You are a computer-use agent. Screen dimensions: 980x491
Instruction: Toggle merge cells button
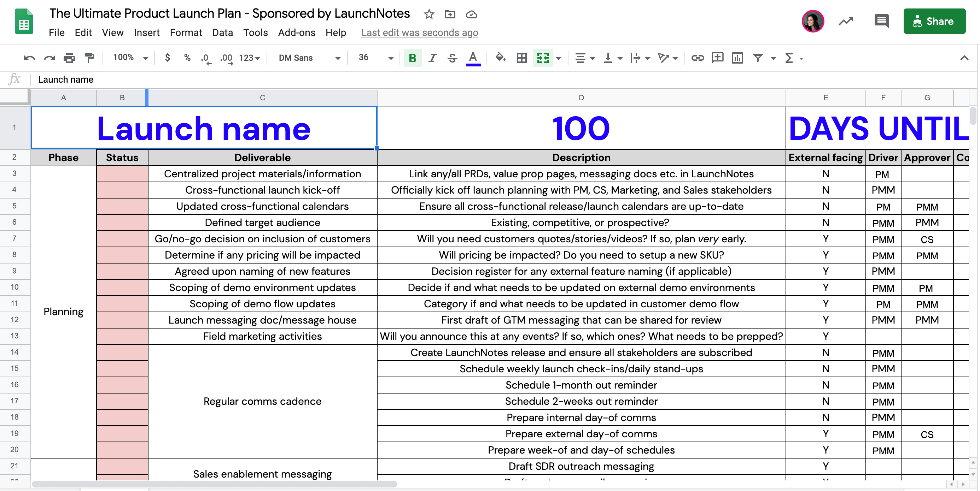click(543, 58)
